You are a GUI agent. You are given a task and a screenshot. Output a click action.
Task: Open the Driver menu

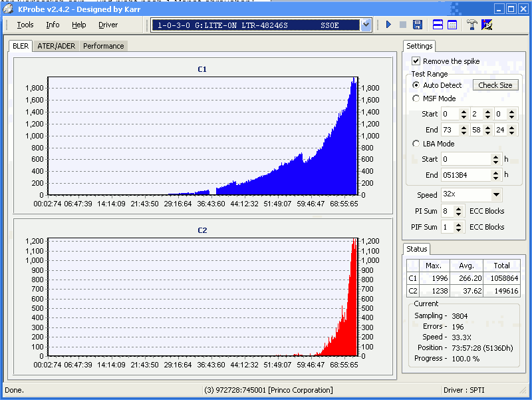[x=108, y=25]
